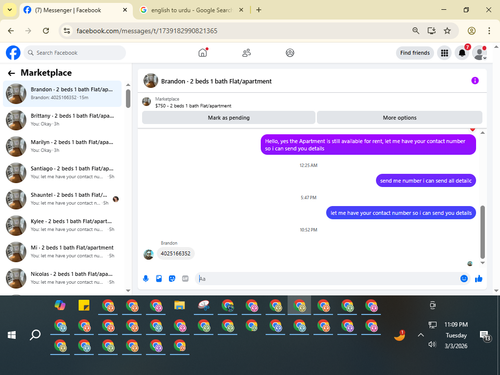Open the Copilot taskbar icon

click(x=60, y=305)
